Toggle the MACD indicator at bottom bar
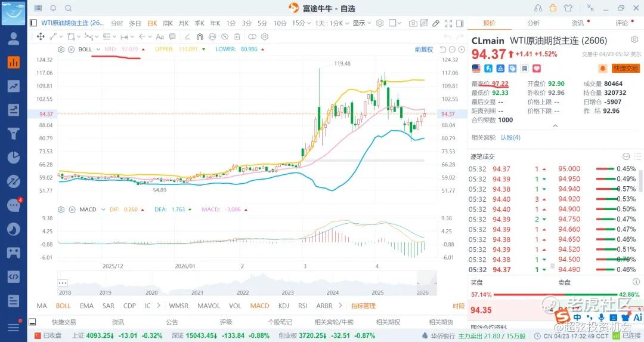Image resolution: width=644 pixels, height=342 pixels. (259, 306)
